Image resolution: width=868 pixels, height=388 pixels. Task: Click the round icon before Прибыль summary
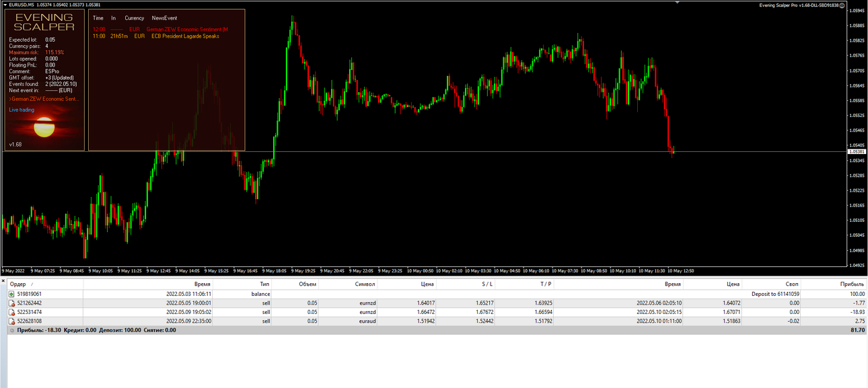(12, 330)
